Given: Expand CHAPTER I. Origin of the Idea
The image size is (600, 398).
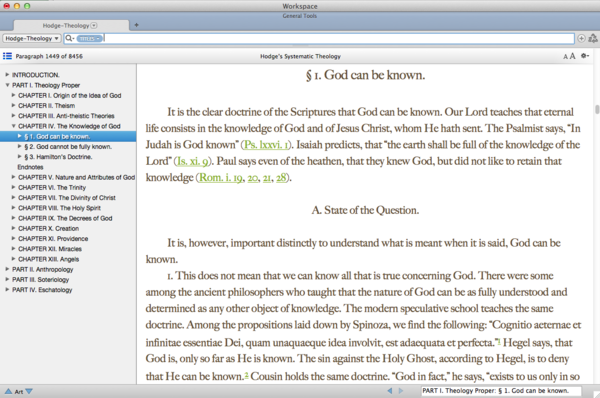Looking at the screenshot, I should click(x=13, y=95).
